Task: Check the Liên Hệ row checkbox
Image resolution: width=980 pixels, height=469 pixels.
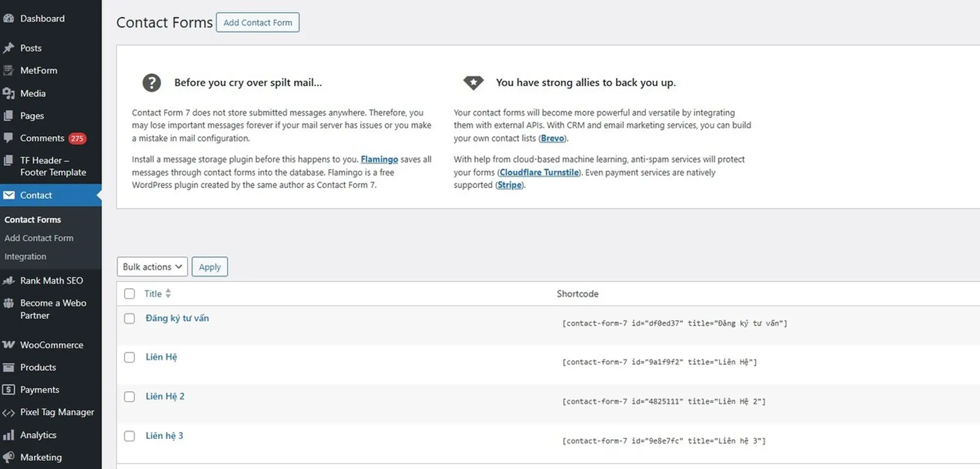Action: click(129, 357)
